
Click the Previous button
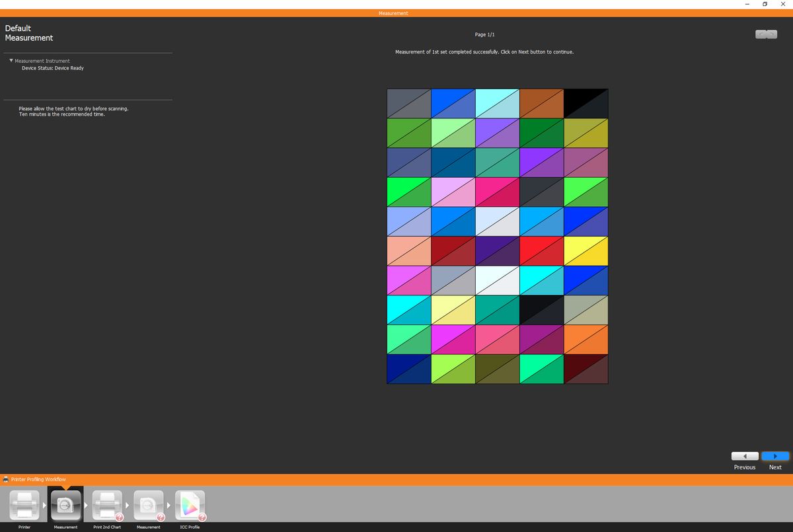coord(744,456)
